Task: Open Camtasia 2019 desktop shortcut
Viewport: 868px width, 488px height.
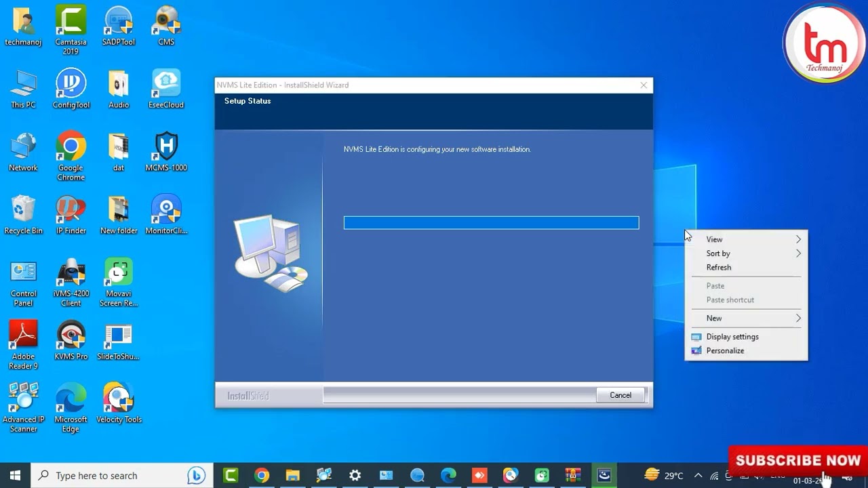Action: 71,30
